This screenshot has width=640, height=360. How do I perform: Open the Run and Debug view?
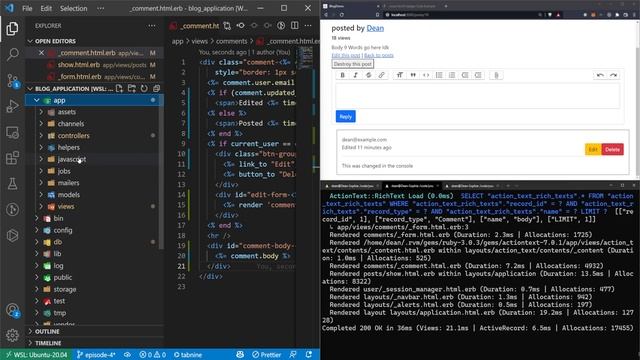pyautogui.click(x=12, y=106)
